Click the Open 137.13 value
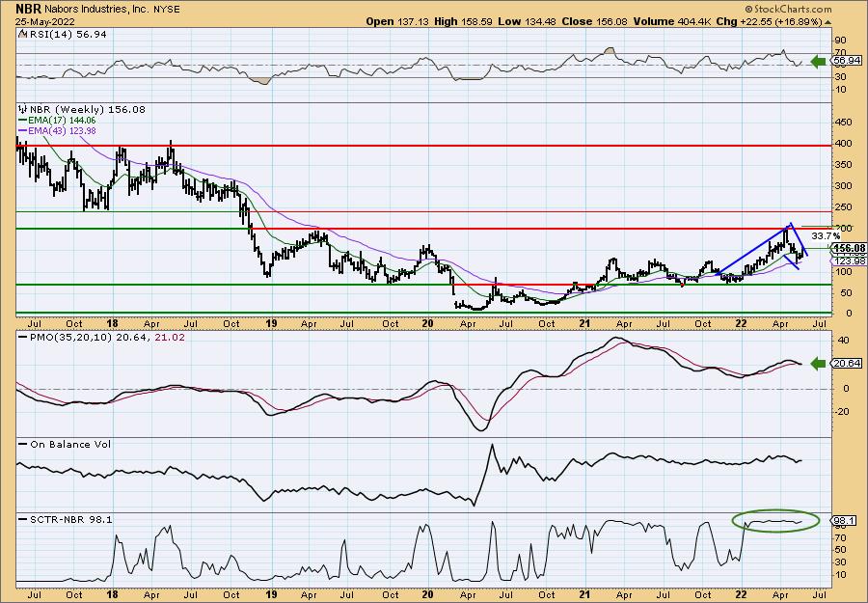868x603 pixels. [395, 21]
